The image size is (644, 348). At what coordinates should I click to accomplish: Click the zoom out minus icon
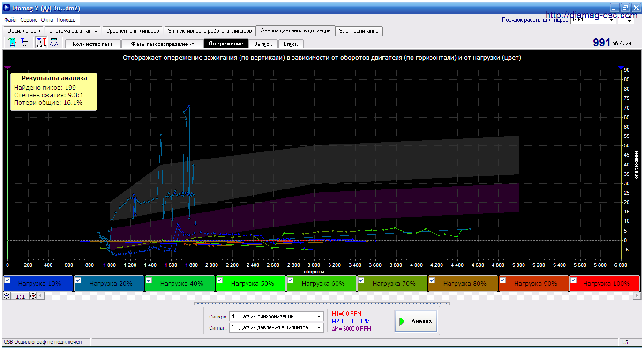pyautogui.click(x=7, y=296)
